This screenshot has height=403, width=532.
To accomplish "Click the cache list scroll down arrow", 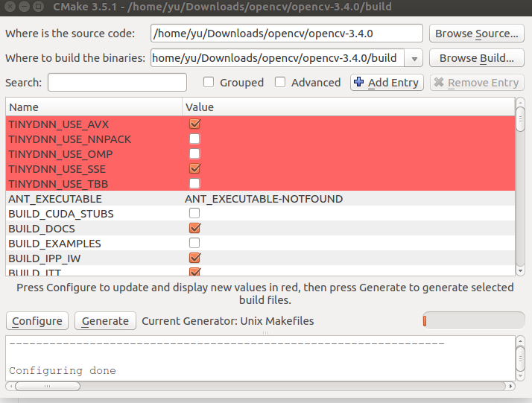I will point(520,271).
